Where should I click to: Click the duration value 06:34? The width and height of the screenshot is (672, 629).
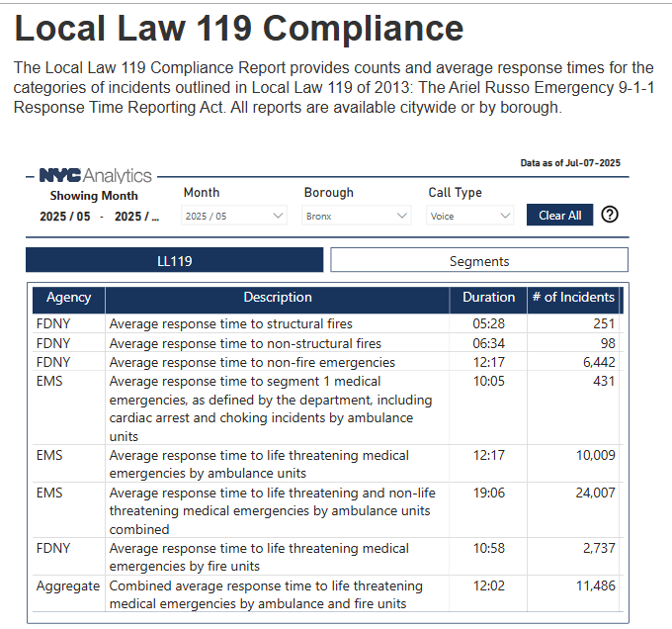[488, 343]
